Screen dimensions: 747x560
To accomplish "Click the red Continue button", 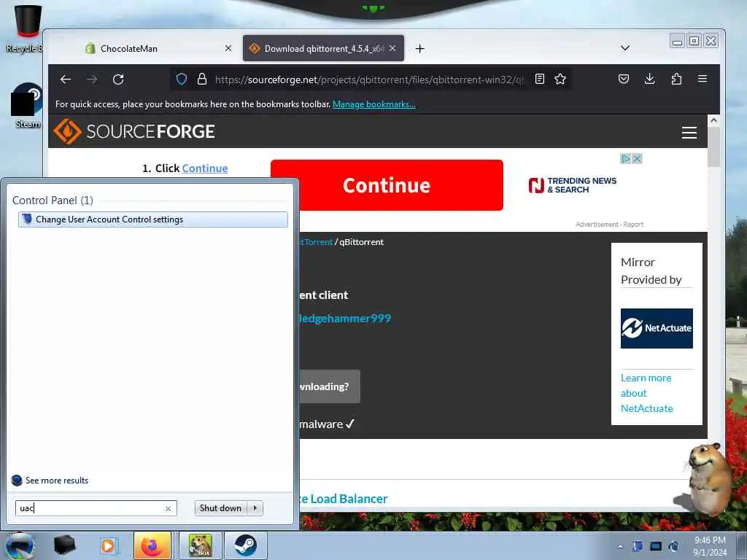I will (x=387, y=185).
